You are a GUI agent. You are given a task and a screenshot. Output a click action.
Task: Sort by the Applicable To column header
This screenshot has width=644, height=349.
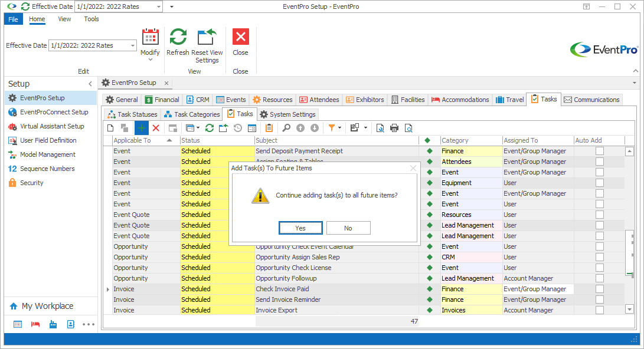click(142, 140)
